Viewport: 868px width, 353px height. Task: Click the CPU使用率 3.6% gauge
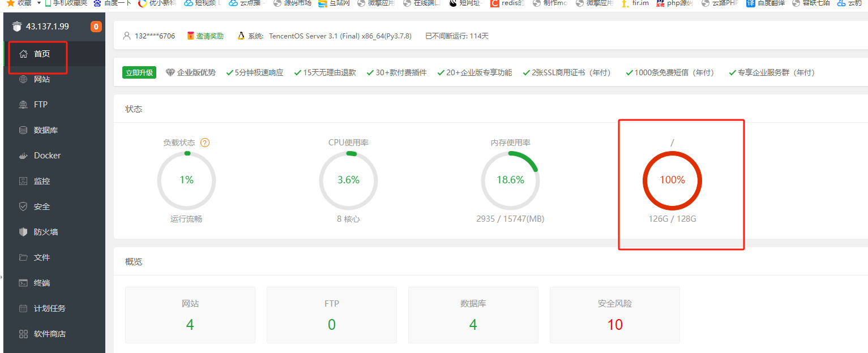coord(348,180)
